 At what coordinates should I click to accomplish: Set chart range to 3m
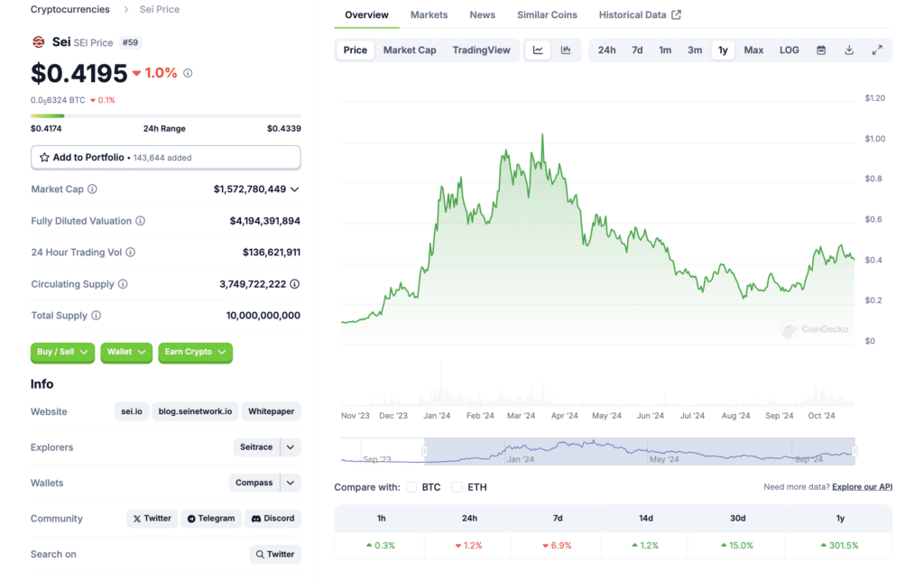tap(695, 50)
